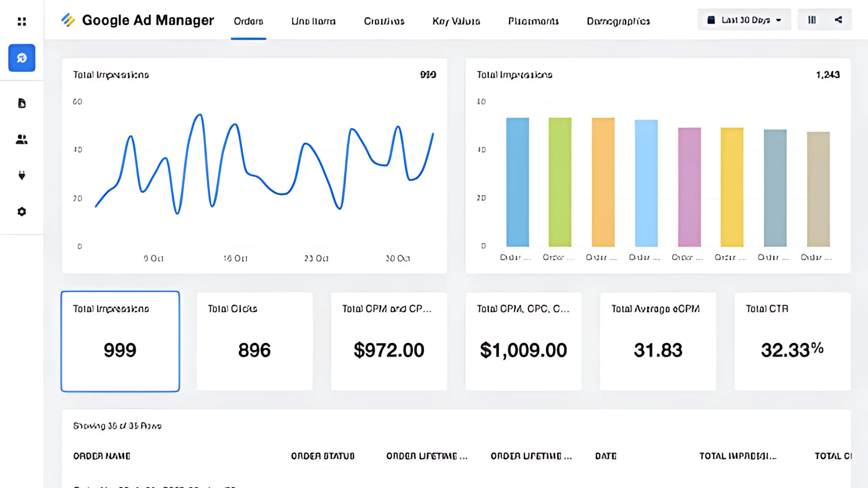The height and width of the screenshot is (488, 868).
Task: Sort by the DATE column header
Action: point(606,456)
